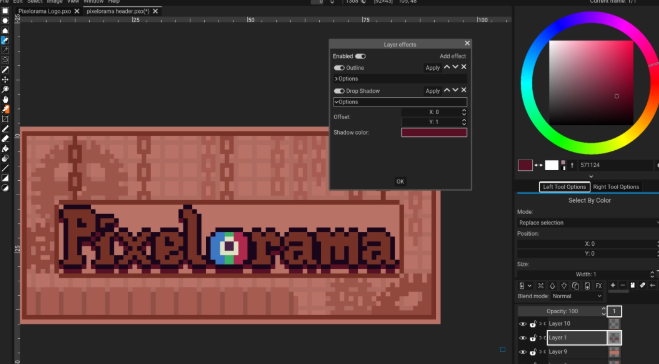The height and width of the screenshot is (364, 659).
Task: Select the Rectangular Selection tool
Action: 5,11
